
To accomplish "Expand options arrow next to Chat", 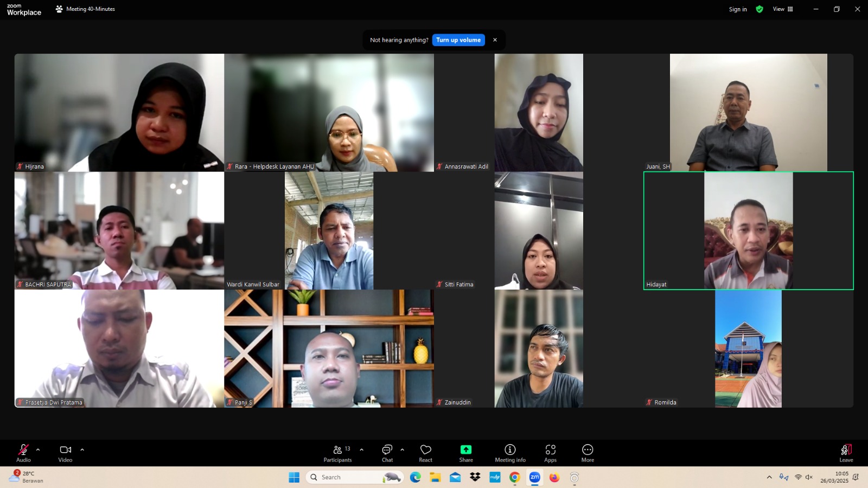I will 402,450.
